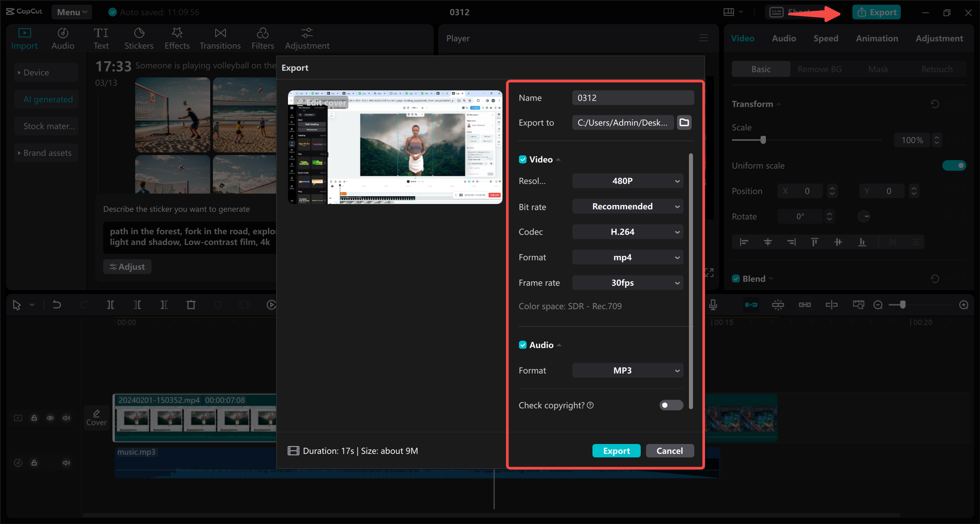Open the Resolution dropdown showing 480P
The image size is (980, 524).
(627, 181)
